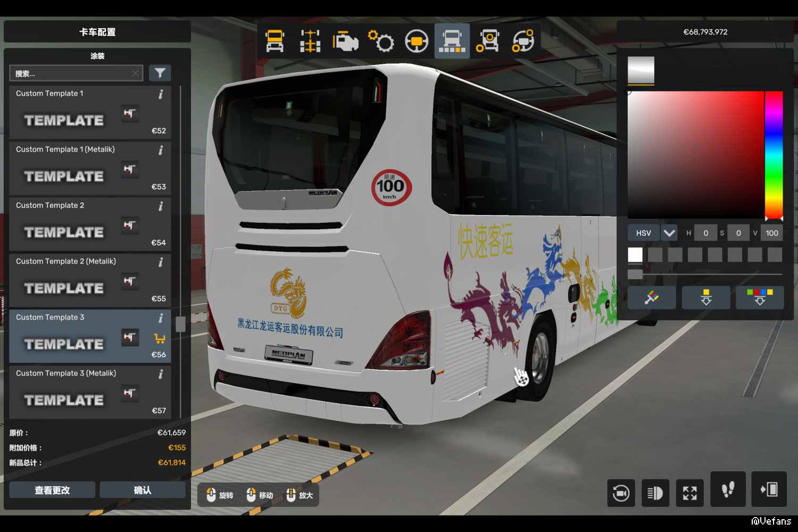Click the rainbow hue slider
The width and height of the screenshot is (798, 532).
[x=774, y=155]
